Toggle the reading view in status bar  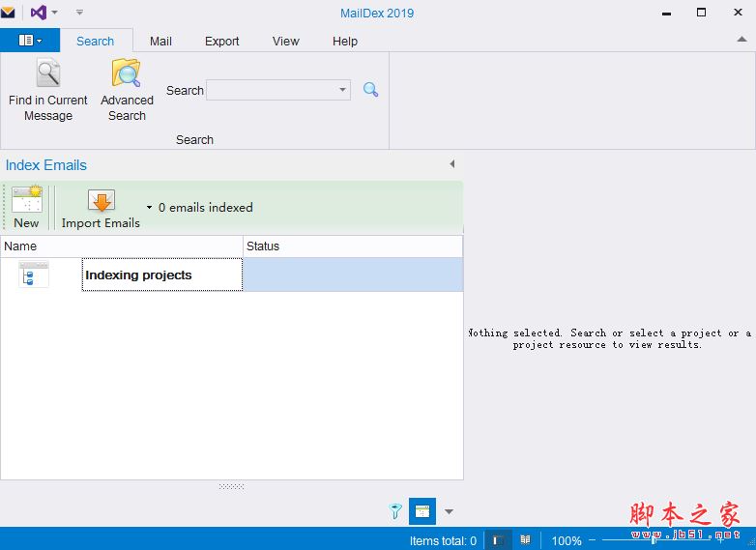tap(525, 540)
